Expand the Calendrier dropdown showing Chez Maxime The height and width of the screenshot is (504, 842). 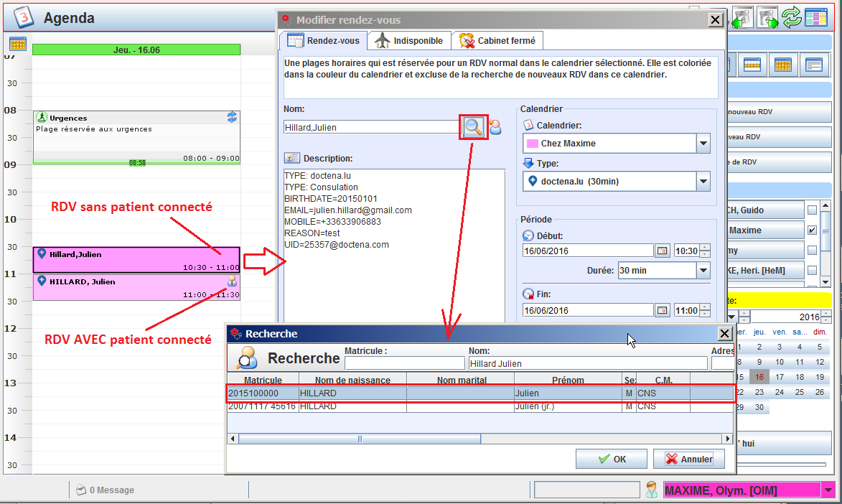tap(703, 144)
